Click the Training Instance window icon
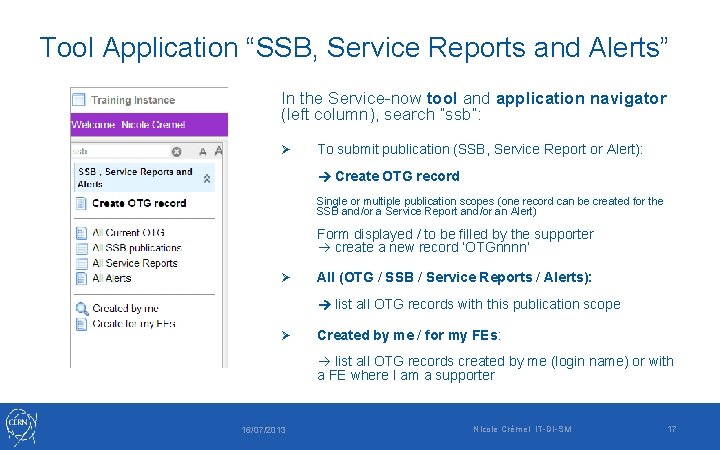720x450 pixels. pyautogui.click(x=79, y=100)
